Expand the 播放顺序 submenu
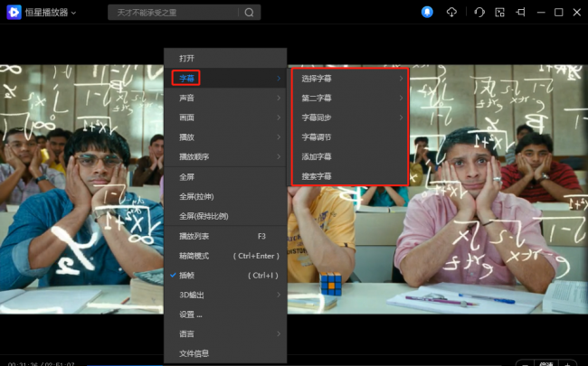The image size is (588, 366). (225, 156)
